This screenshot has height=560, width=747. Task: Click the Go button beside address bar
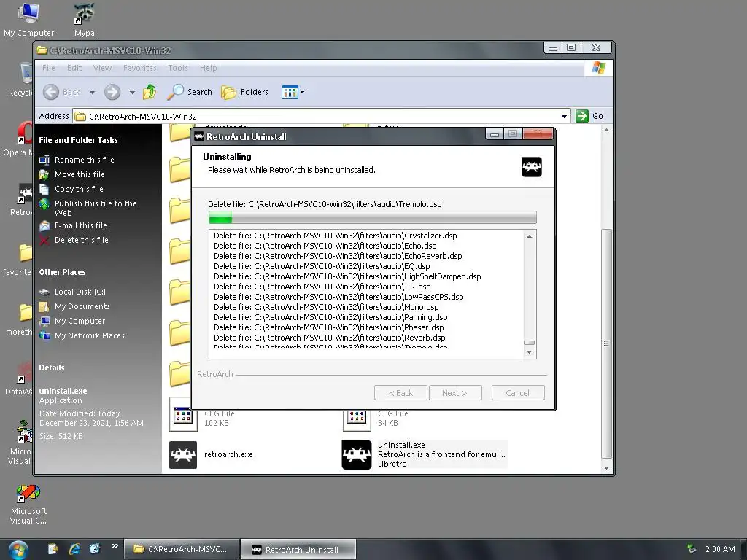coord(589,116)
